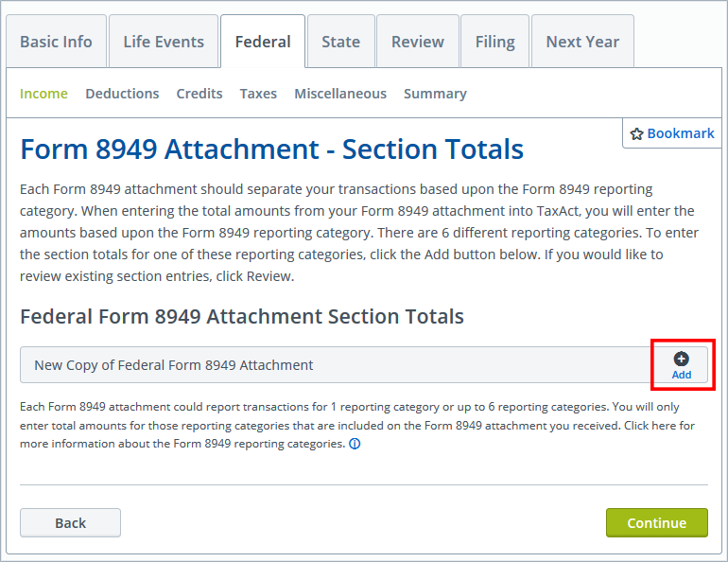The image size is (728, 562).
Task: Click the Bookmark link text
Action: point(681,133)
